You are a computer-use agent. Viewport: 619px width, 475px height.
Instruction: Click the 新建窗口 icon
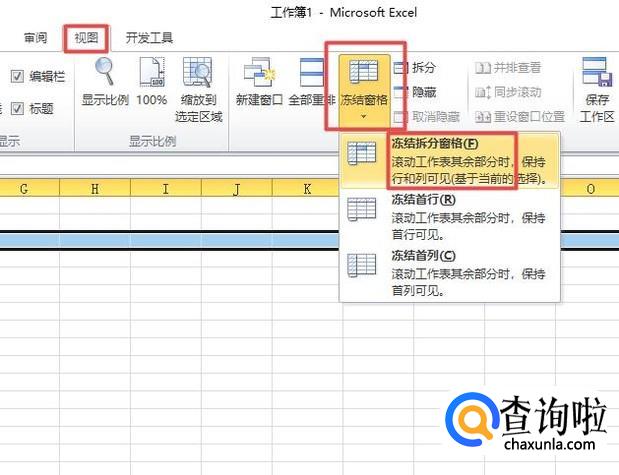(259, 72)
